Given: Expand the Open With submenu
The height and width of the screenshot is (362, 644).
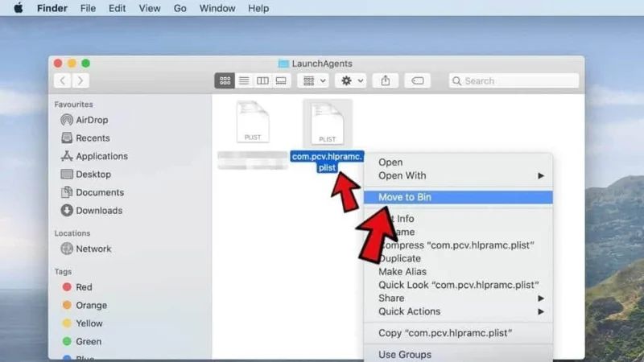Looking at the screenshot, I should (x=458, y=175).
